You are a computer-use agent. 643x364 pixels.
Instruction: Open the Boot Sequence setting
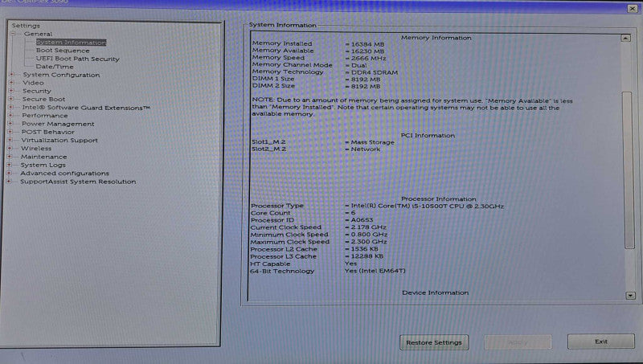click(x=63, y=51)
